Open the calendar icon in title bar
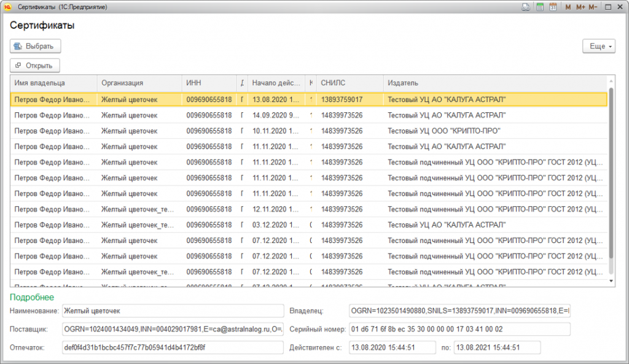The height and width of the screenshot is (364, 629). click(x=553, y=7)
